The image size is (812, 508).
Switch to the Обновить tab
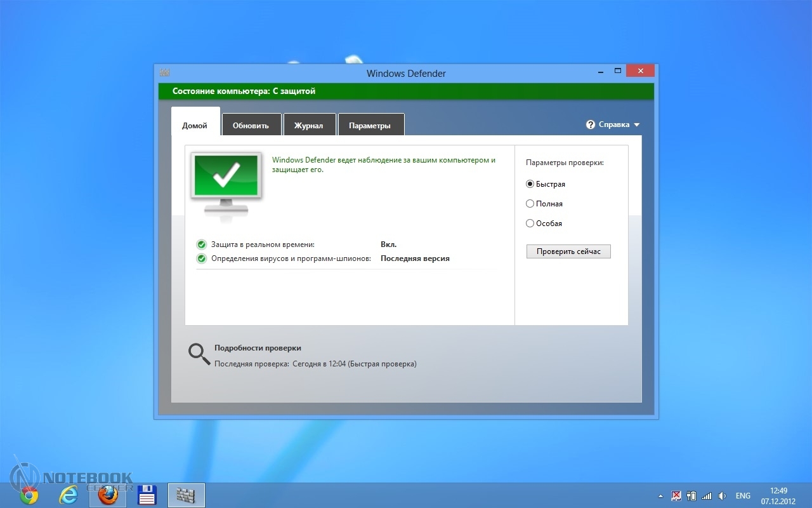point(251,125)
